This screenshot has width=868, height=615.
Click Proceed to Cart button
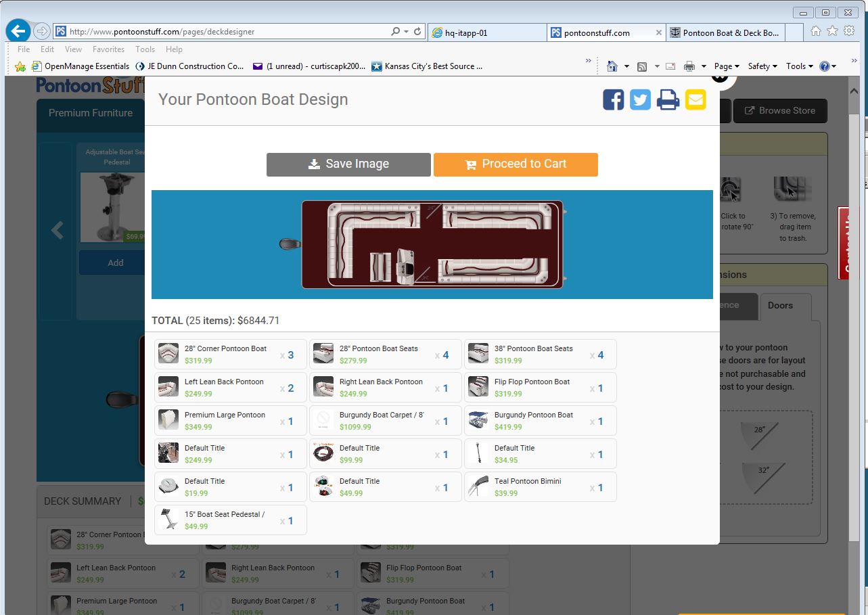[x=516, y=164]
